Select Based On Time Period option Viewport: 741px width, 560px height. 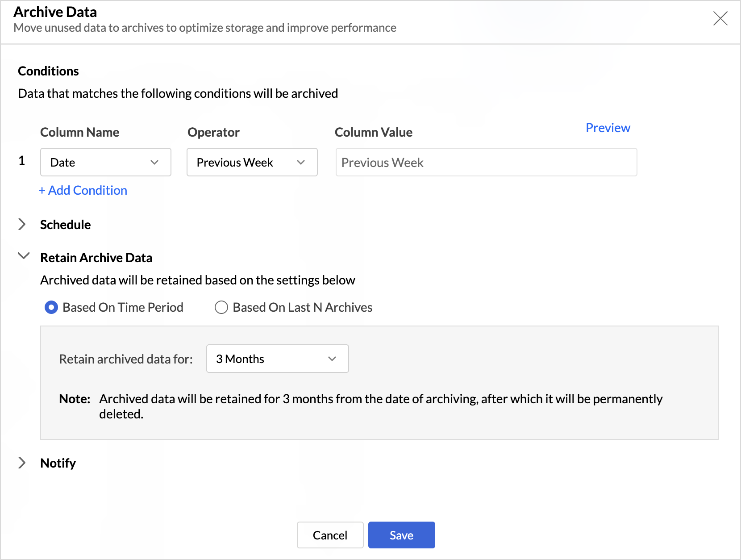pos(51,307)
